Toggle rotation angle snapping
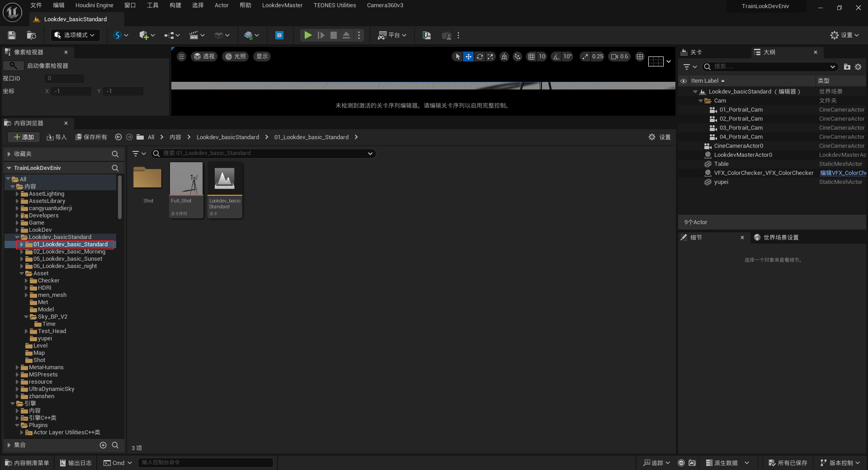Viewport: 868px width, 470px height. pyautogui.click(x=556, y=56)
